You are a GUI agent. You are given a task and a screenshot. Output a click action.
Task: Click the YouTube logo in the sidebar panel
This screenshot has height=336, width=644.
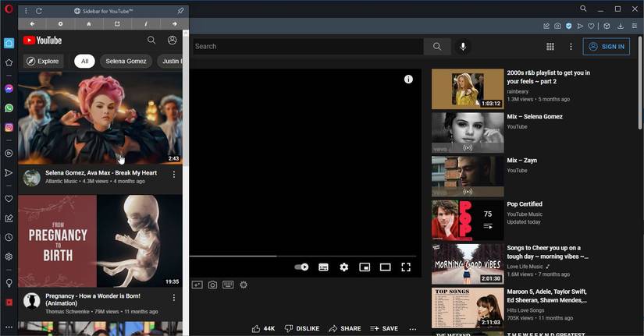42,41
